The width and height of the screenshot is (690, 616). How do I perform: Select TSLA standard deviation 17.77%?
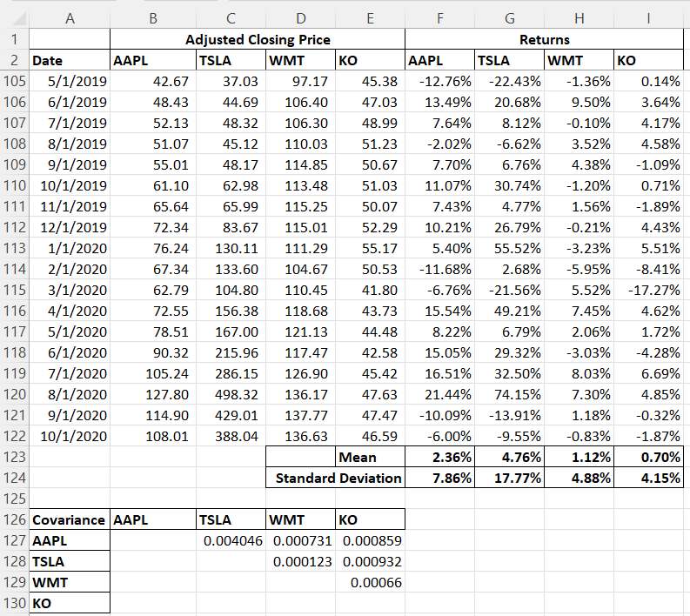(510, 478)
